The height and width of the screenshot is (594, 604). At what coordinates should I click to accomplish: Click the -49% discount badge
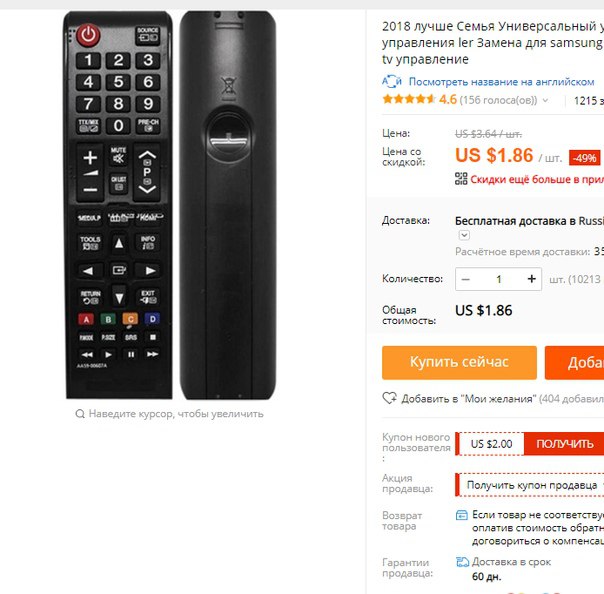point(584,158)
